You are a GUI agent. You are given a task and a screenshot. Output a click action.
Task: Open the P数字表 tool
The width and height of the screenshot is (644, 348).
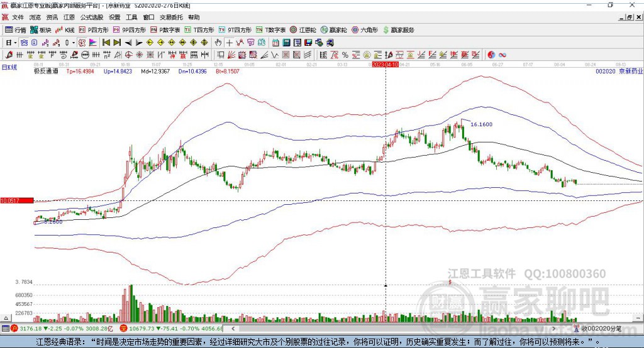pyautogui.click(x=165, y=30)
